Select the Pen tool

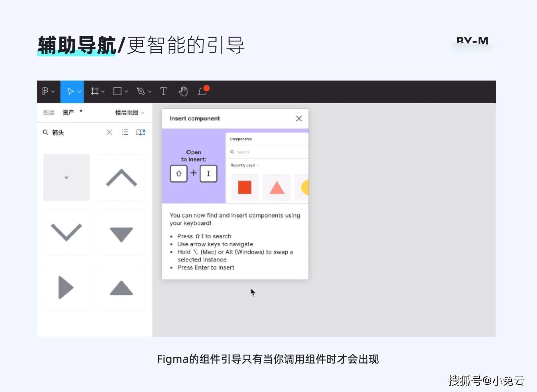point(141,91)
